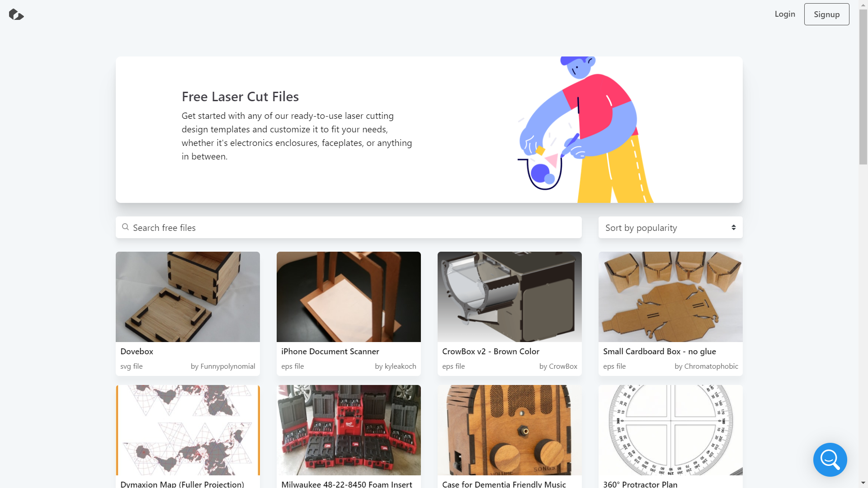Image resolution: width=868 pixels, height=488 pixels.
Task: Open Milwaukee Foam Insert photo
Action: point(349,430)
